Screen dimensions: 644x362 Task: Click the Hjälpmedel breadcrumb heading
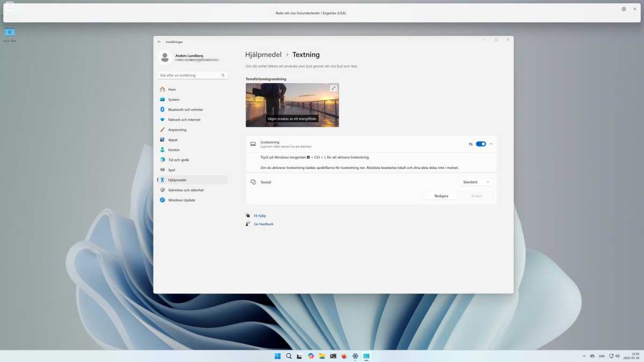click(x=263, y=55)
